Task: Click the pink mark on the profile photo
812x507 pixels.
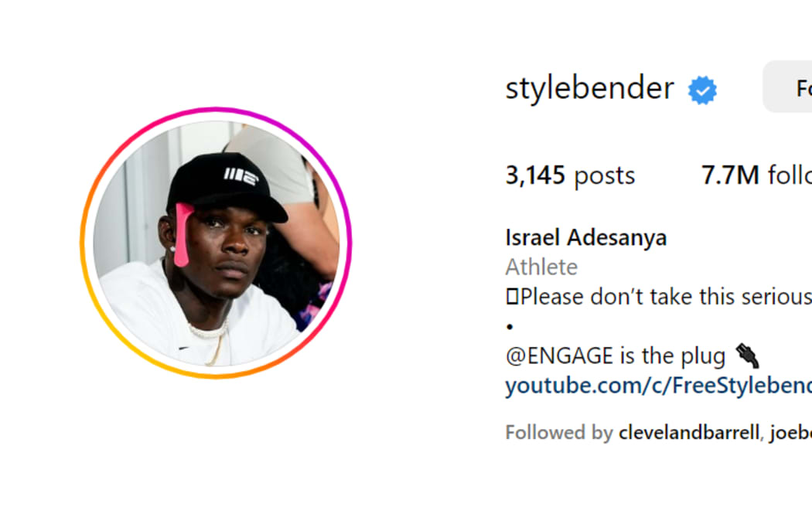Action: pos(183,234)
